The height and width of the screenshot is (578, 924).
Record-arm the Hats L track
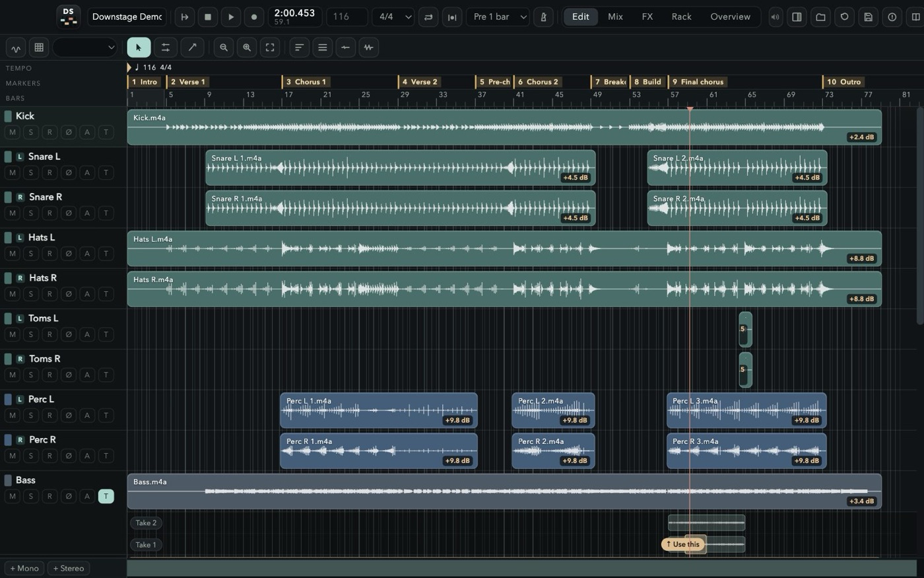click(x=49, y=254)
